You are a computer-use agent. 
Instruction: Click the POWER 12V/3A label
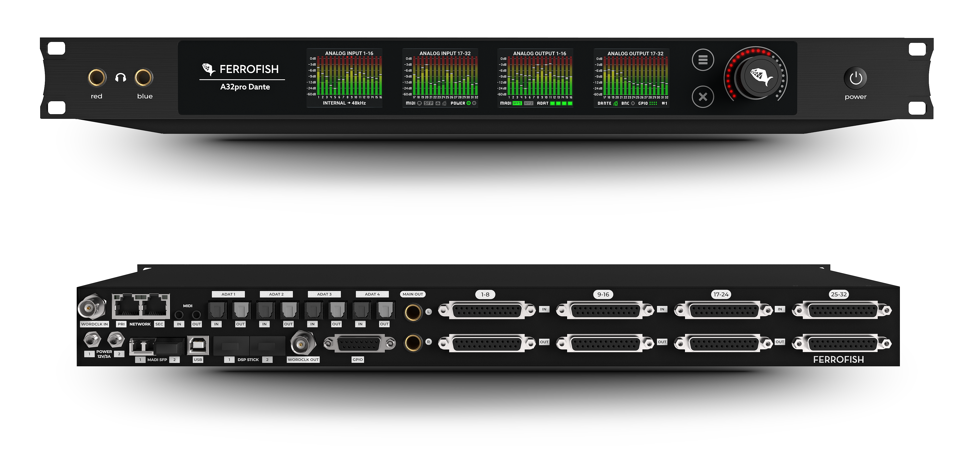[104, 354]
